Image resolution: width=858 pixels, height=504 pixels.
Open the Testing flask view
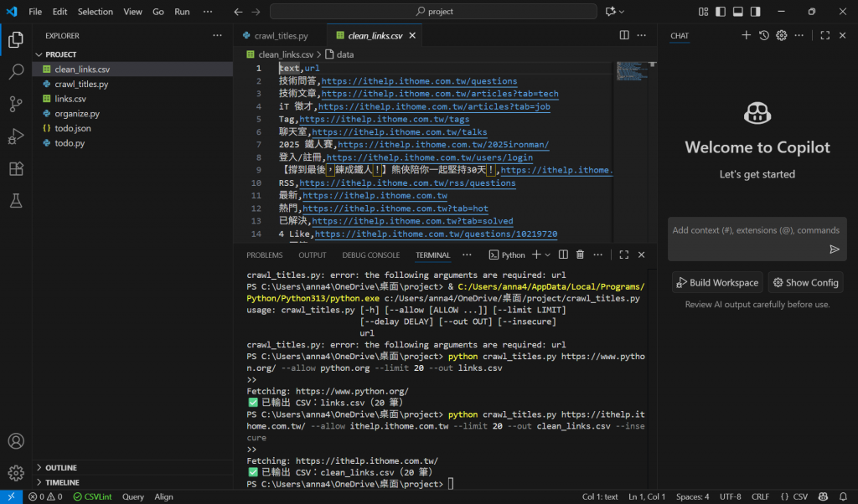point(15,201)
